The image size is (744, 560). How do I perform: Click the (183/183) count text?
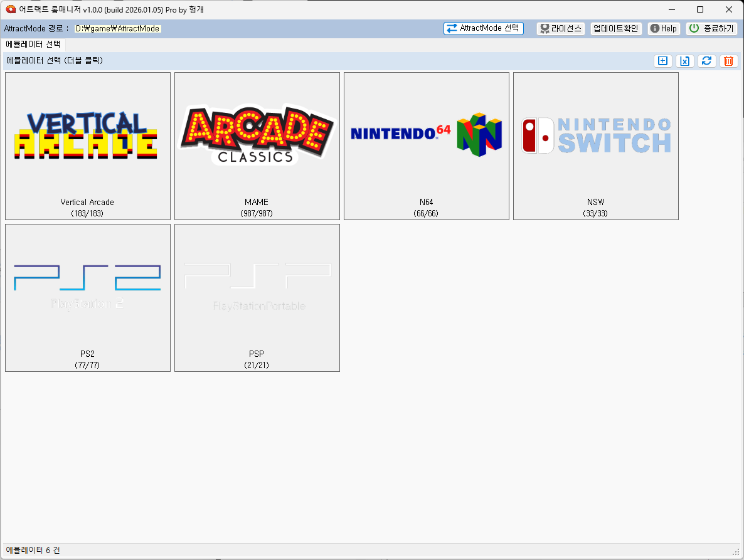[x=87, y=213]
